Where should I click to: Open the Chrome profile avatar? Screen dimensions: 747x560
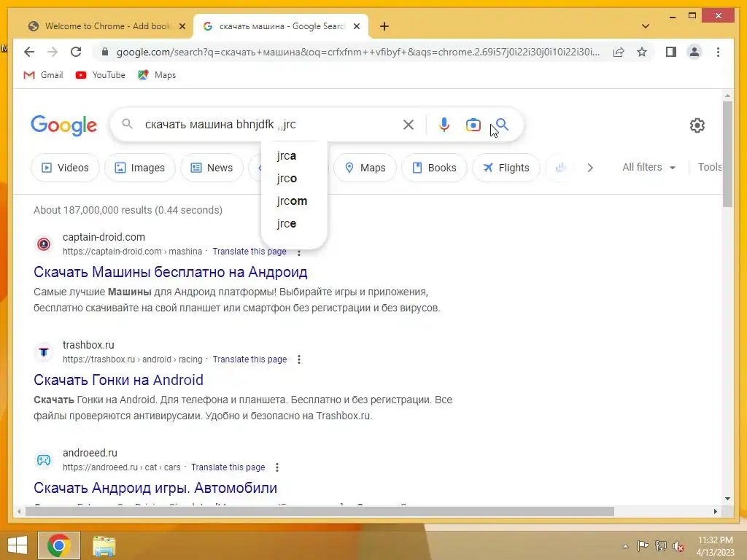point(694,52)
